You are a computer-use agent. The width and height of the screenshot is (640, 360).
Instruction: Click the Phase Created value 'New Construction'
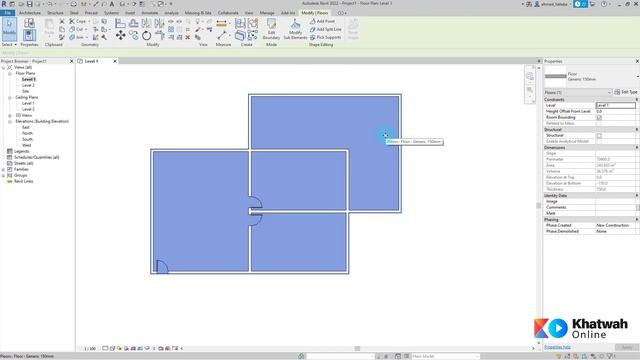pos(613,225)
